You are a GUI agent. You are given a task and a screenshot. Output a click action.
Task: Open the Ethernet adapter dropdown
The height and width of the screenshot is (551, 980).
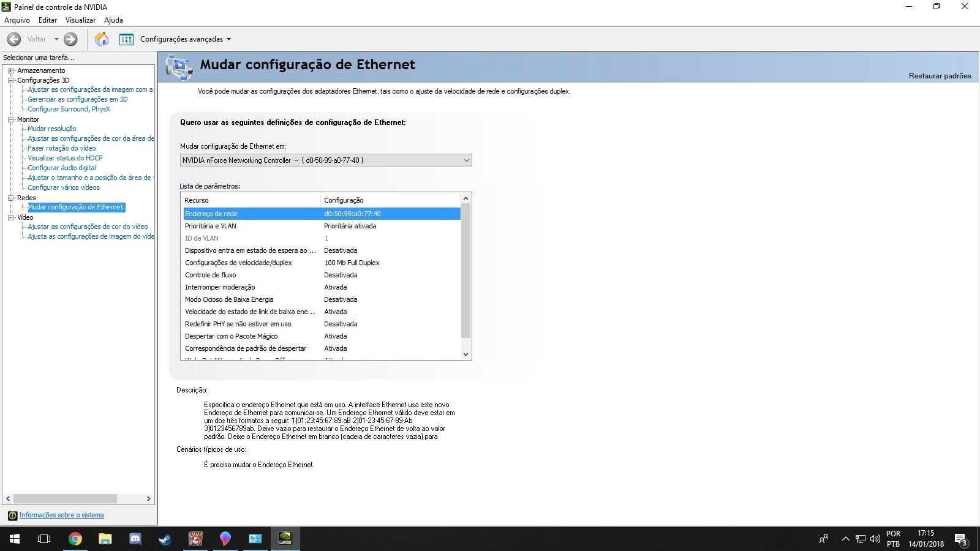pyautogui.click(x=326, y=160)
